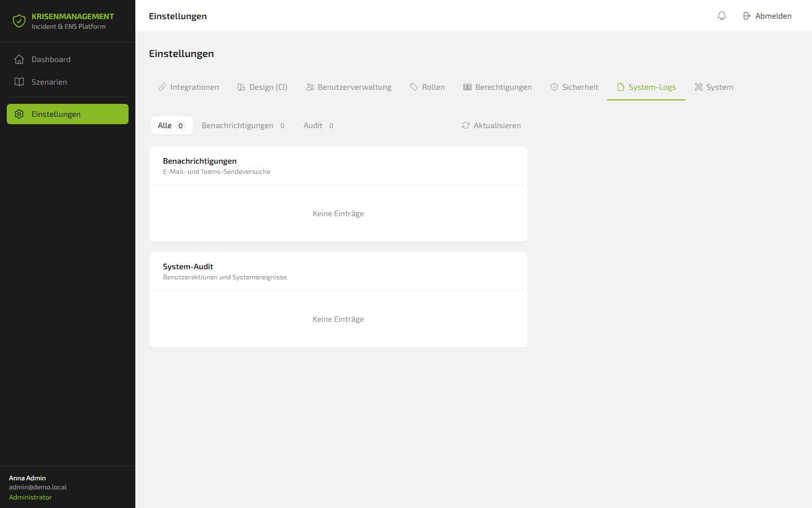Click the Benachrichtigungen card heading
This screenshot has height=508, width=812.
coord(200,161)
